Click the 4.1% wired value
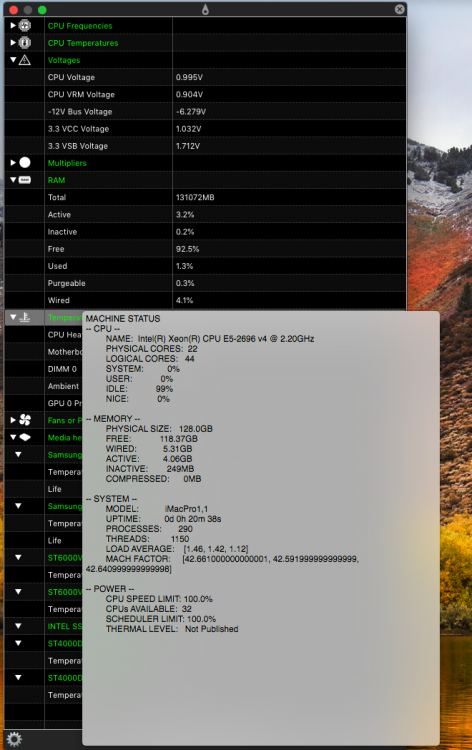The height and width of the screenshot is (750, 472). [184, 301]
